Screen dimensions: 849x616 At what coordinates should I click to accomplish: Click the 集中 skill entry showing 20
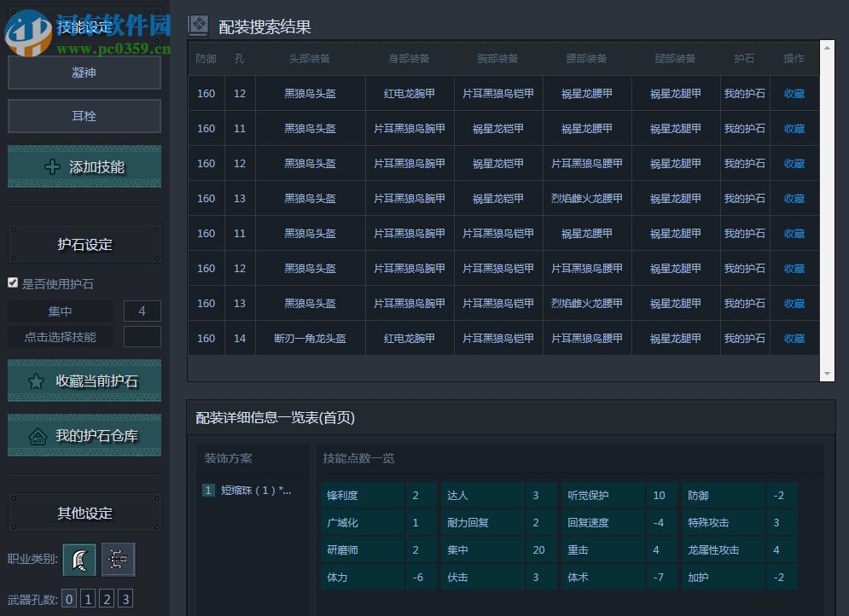click(x=496, y=549)
